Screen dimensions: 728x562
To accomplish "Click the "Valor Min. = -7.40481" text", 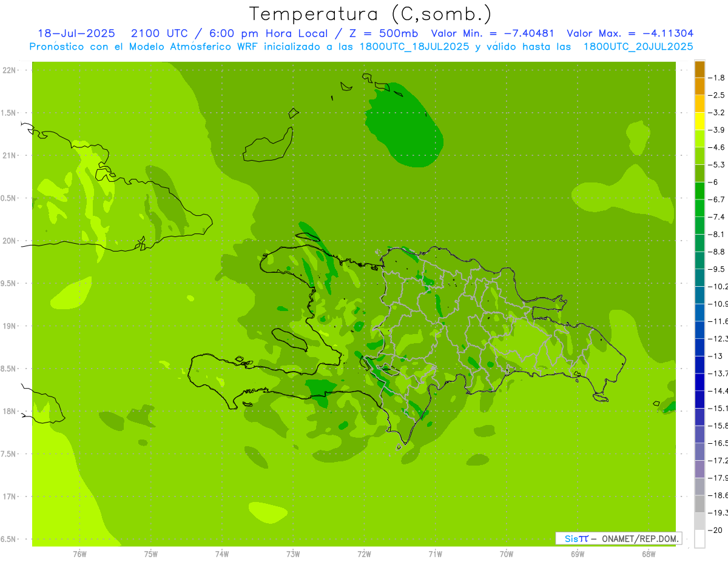I will (x=492, y=33).
